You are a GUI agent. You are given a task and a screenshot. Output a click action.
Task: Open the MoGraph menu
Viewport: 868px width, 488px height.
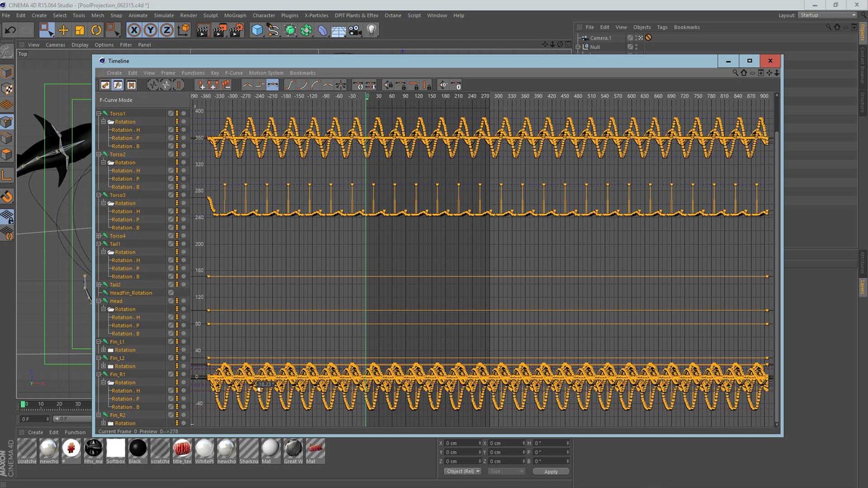[235, 15]
